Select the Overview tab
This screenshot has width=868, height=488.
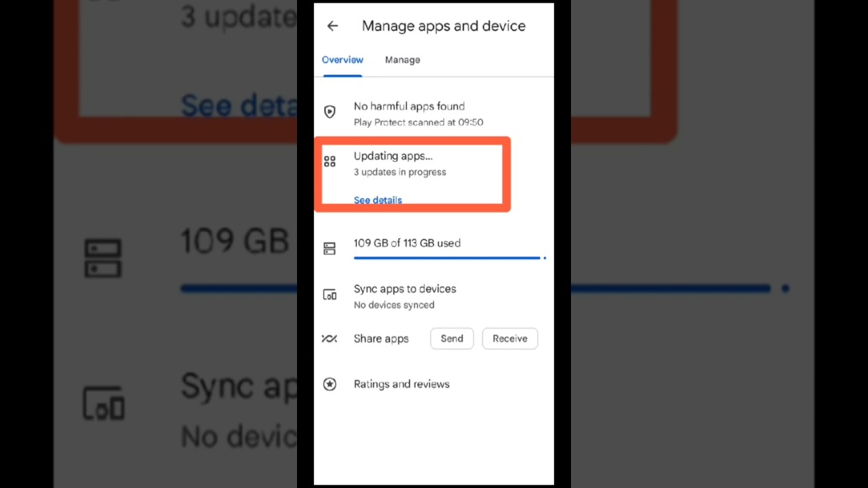click(342, 60)
